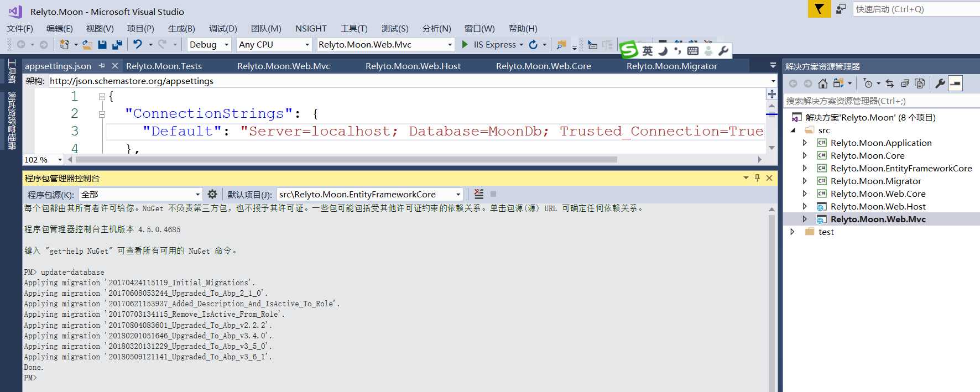Screen dimensions: 980x392
Task: Toggle the Preview Selected Items button
Action: click(x=955, y=83)
